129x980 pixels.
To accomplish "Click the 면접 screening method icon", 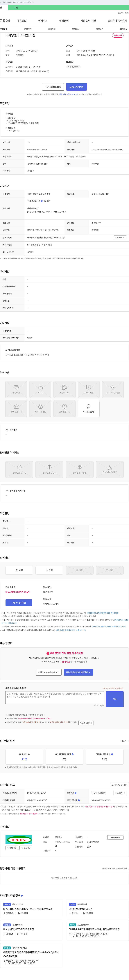I will click(x=47, y=570).
